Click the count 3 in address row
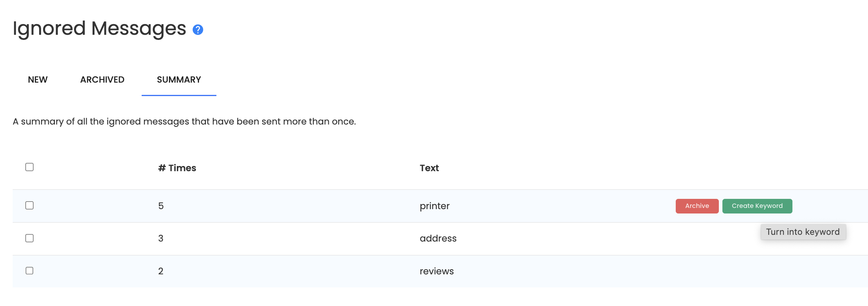This screenshot has width=868, height=306. pyautogui.click(x=161, y=238)
